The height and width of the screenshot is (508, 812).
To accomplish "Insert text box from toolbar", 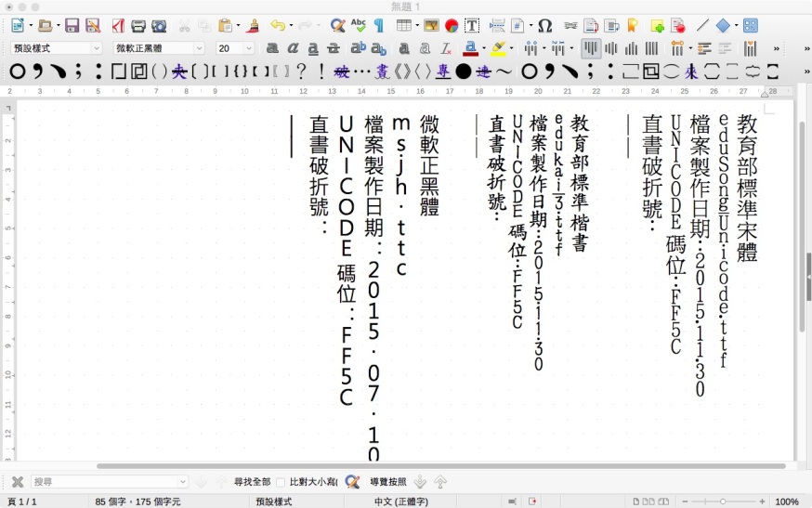I will tap(472, 26).
